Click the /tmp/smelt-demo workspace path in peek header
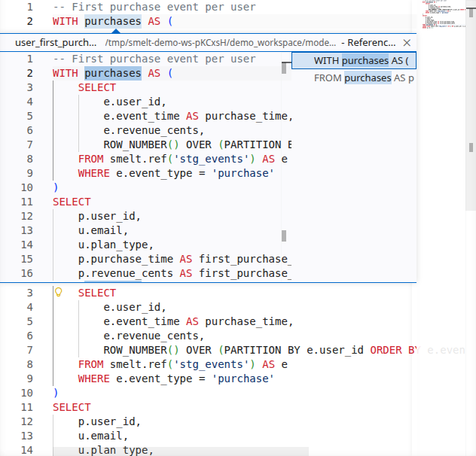 [x=221, y=43]
